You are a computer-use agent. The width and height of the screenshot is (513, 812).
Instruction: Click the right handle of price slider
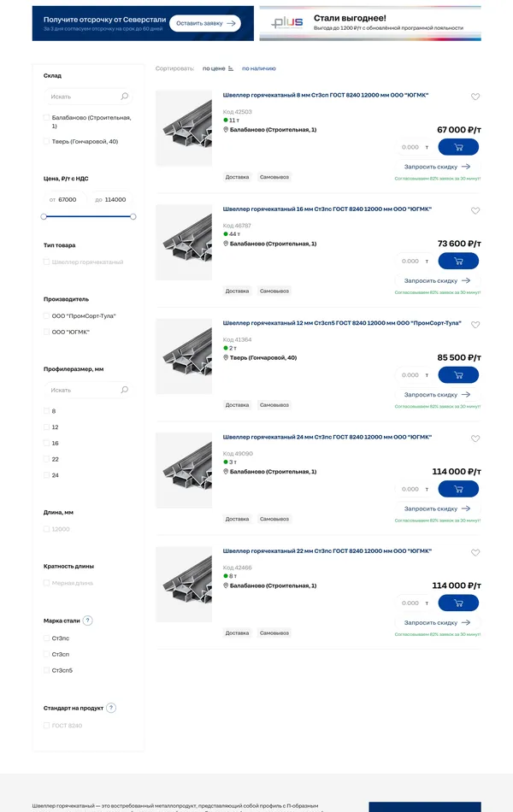pos(133,216)
